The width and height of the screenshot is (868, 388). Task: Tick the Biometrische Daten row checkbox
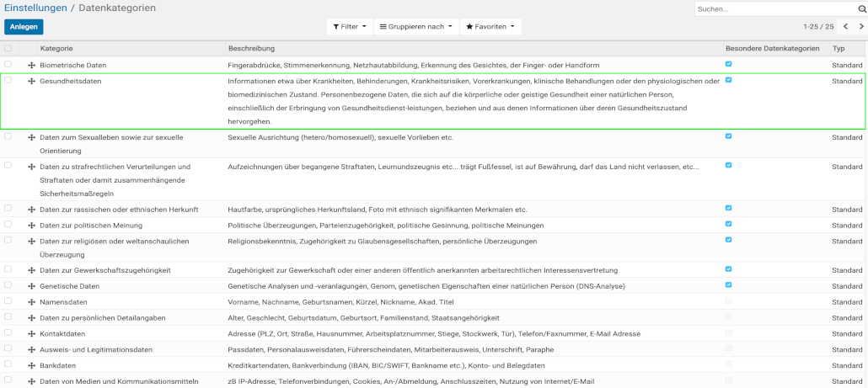[x=8, y=65]
